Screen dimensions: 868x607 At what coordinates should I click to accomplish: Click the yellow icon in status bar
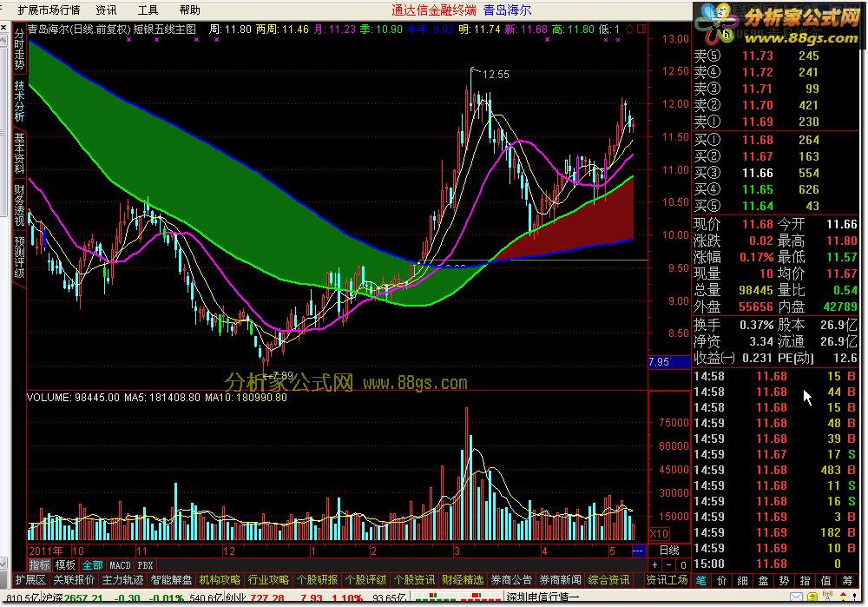[812, 597]
